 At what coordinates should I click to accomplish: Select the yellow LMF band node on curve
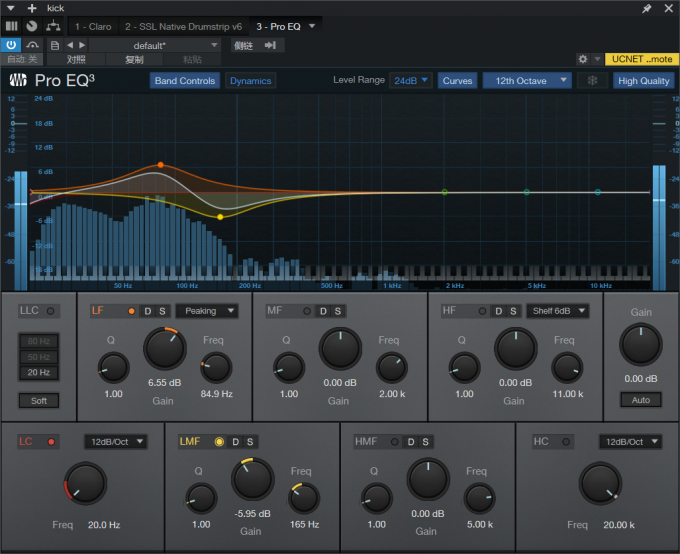220,217
